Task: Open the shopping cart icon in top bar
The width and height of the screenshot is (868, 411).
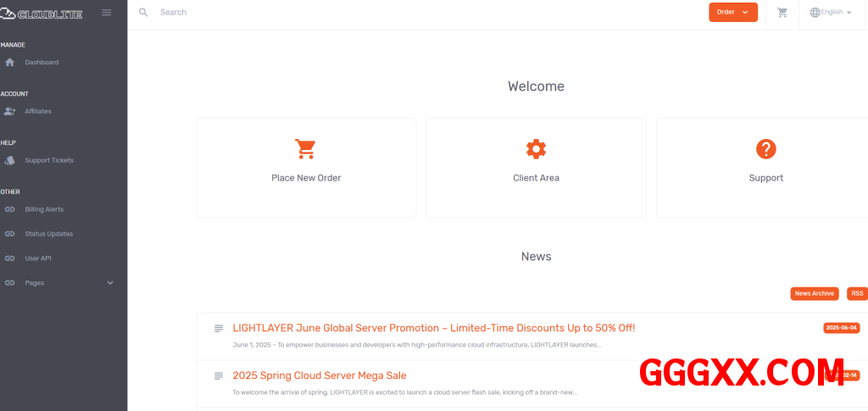Action: tap(782, 13)
